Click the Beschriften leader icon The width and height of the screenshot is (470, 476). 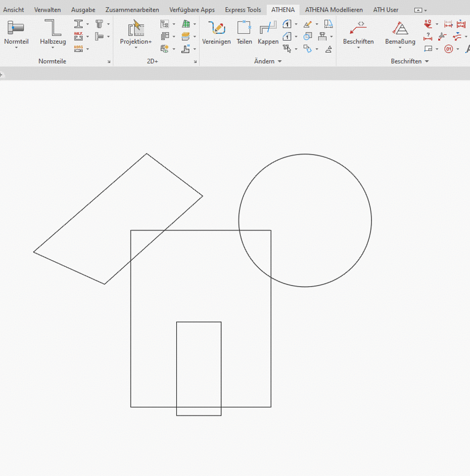[x=358, y=28]
